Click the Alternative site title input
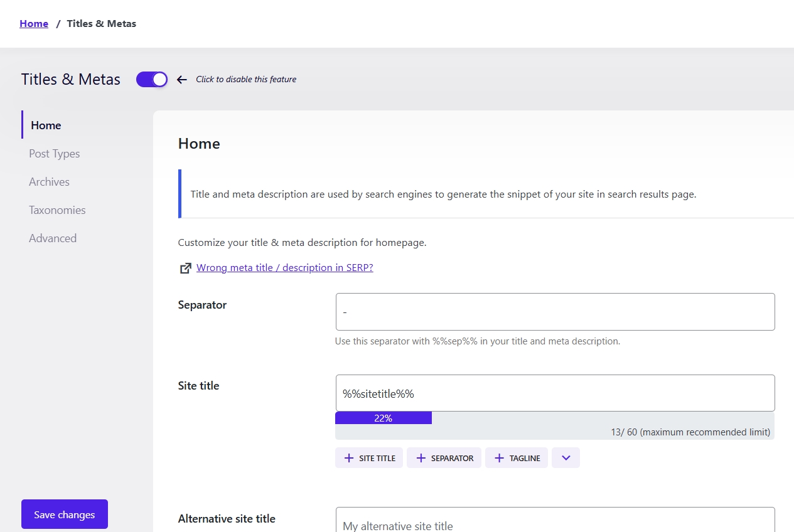 [555, 522]
